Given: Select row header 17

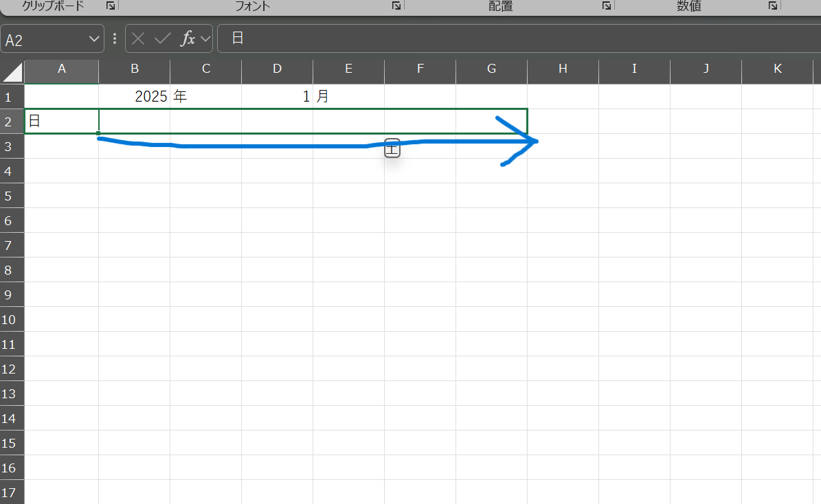Looking at the screenshot, I should pyautogui.click(x=12, y=492).
